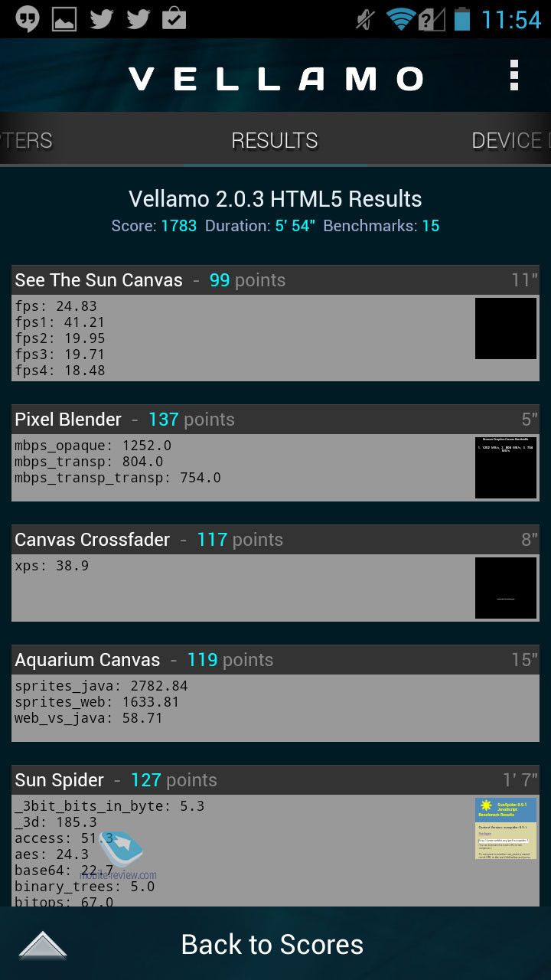Tap the first Twitter notification icon
Image resolution: width=551 pixels, height=980 pixels.
(x=101, y=18)
